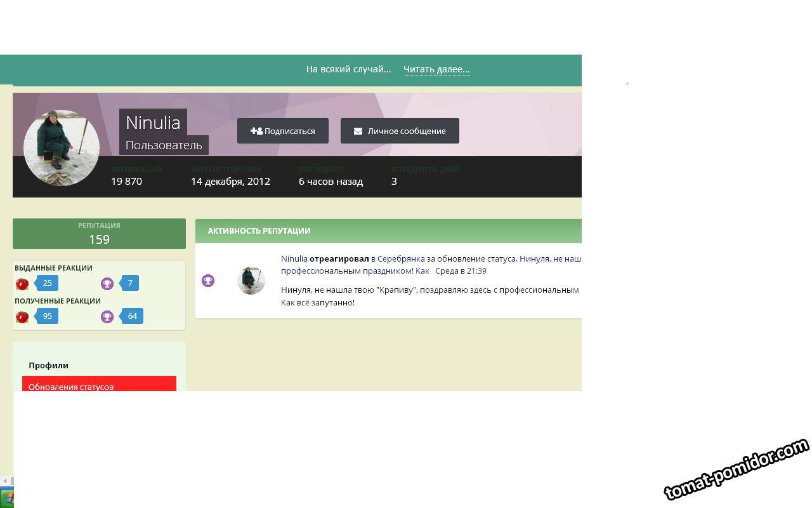The image size is (812, 508).
Task: Open the Репутация 159 block
Action: click(99, 234)
